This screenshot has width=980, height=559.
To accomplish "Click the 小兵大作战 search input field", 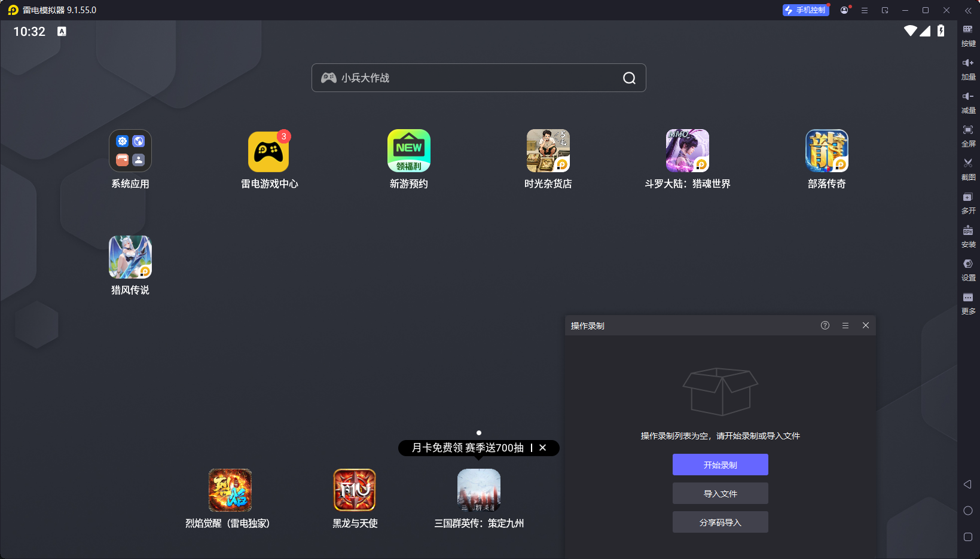I will click(x=472, y=78).
